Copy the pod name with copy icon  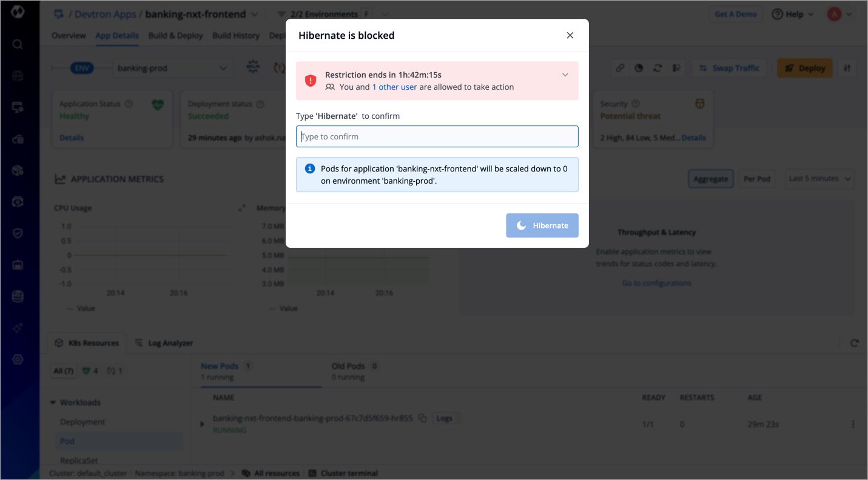423,418
